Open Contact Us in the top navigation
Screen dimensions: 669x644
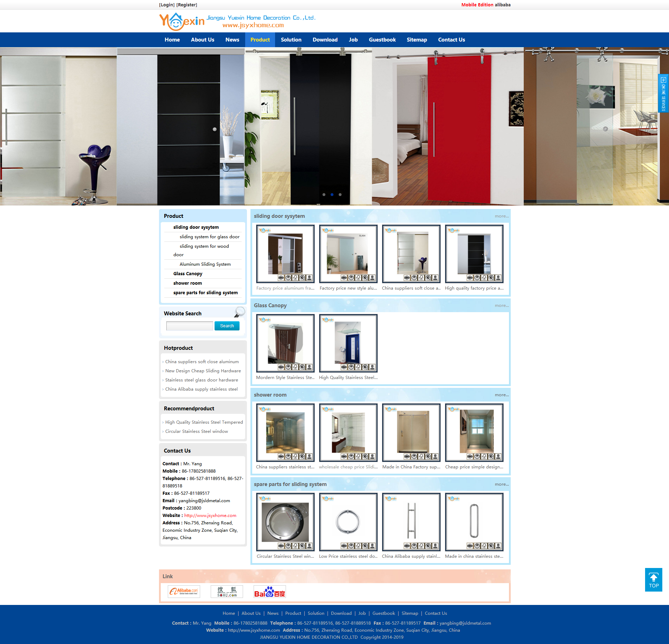(x=451, y=40)
